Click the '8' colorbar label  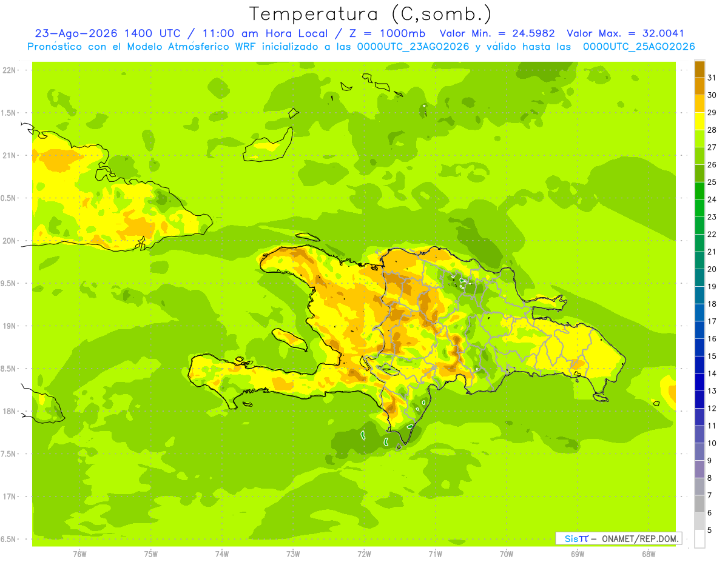pyautogui.click(x=710, y=478)
